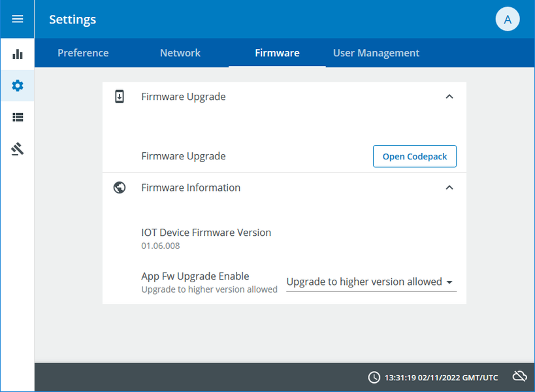Click the date and time in status bar

(x=441, y=378)
